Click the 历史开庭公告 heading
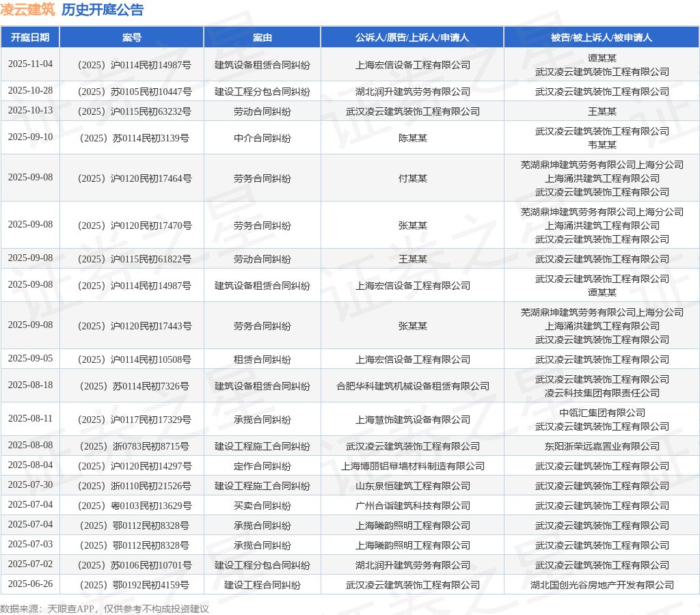Viewport: 700px width, 615px height. (103, 10)
